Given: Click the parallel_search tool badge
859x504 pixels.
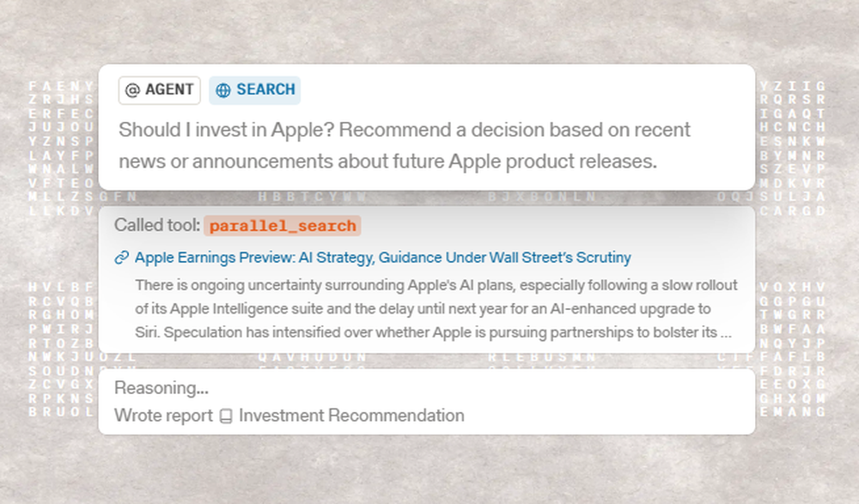Looking at the screenshot, I should (x=283, y=226).
